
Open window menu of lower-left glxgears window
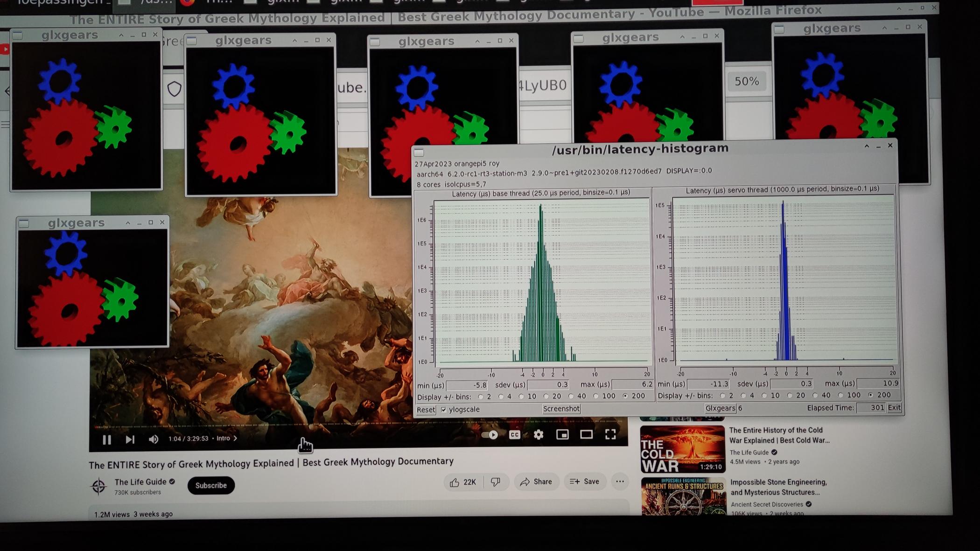(24, 223)
